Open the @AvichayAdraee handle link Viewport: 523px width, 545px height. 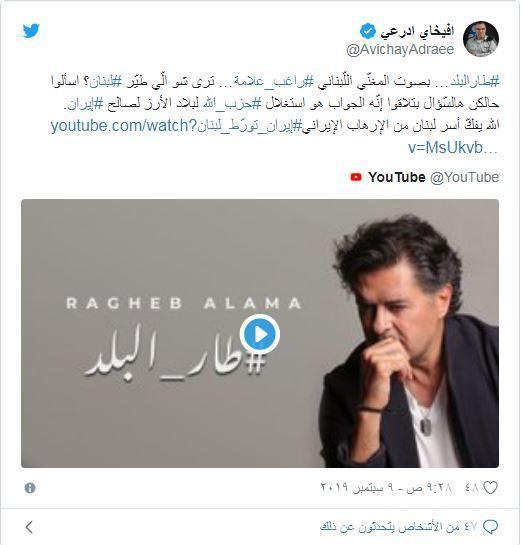pos(400,49)
